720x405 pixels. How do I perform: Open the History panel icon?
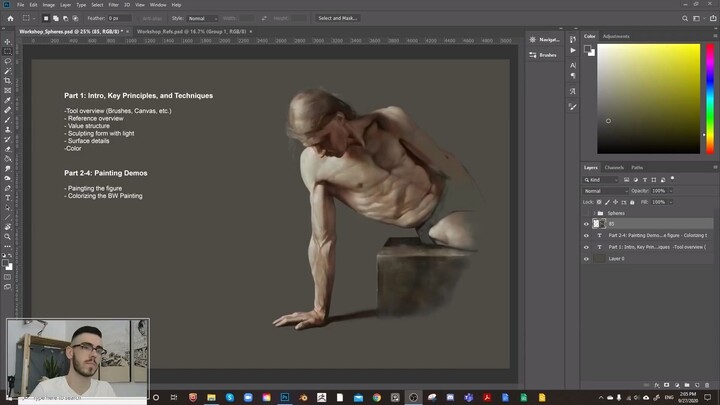point(573,39)
